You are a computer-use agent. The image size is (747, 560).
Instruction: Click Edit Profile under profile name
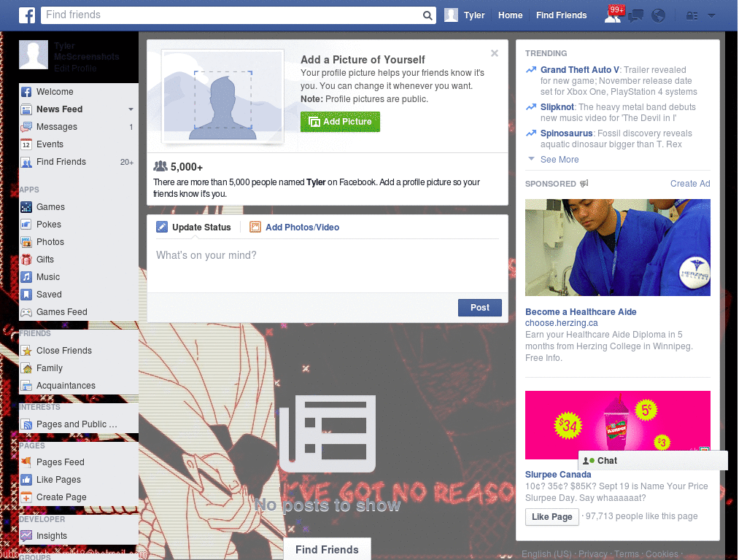[75, 69]
